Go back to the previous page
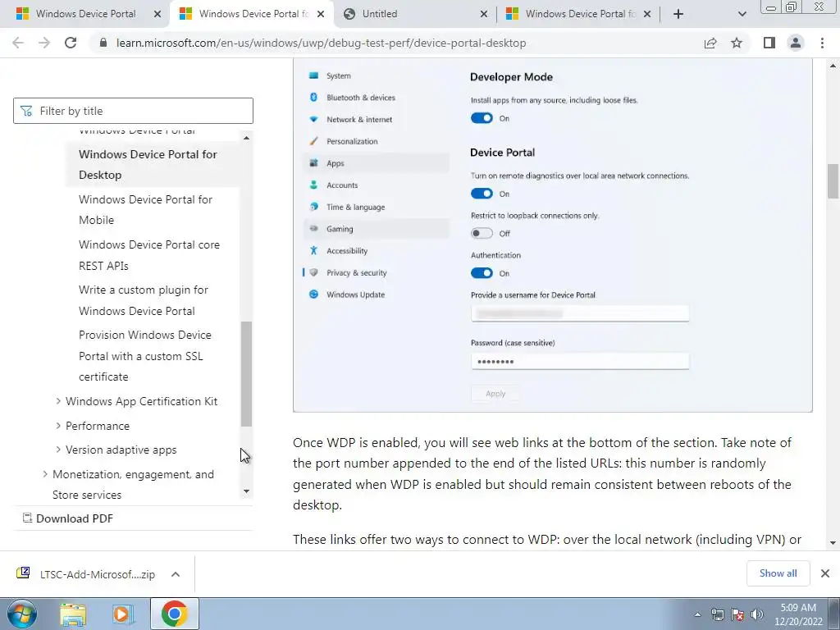840x630 pixels. coord(18,43)
